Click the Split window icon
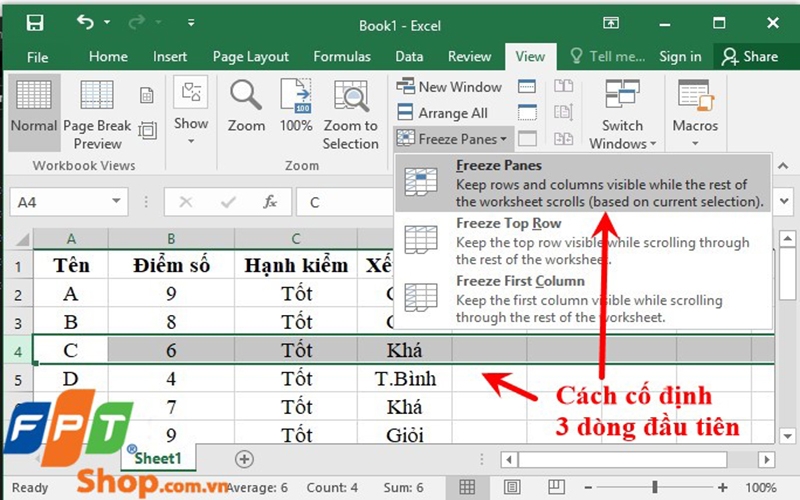The image size is (800, 500). (527, 86)
